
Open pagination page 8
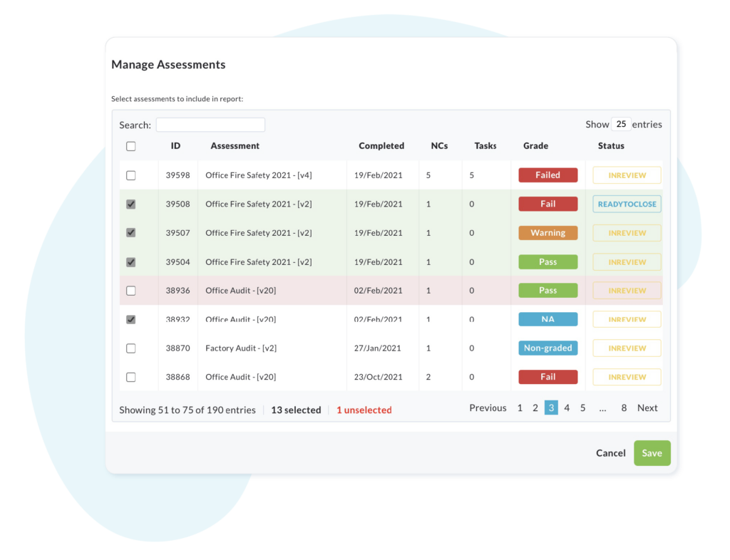[624, 408]
